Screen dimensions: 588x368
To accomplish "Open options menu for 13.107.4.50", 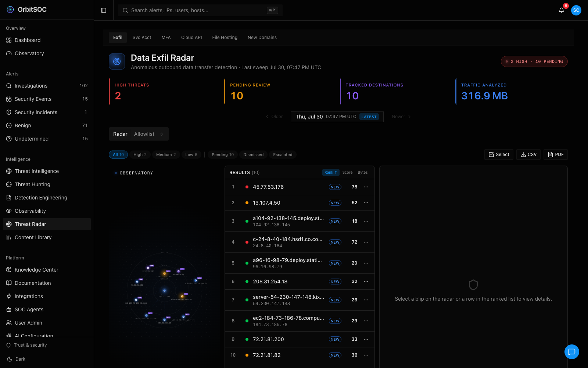I will click(x=366, y=203).
